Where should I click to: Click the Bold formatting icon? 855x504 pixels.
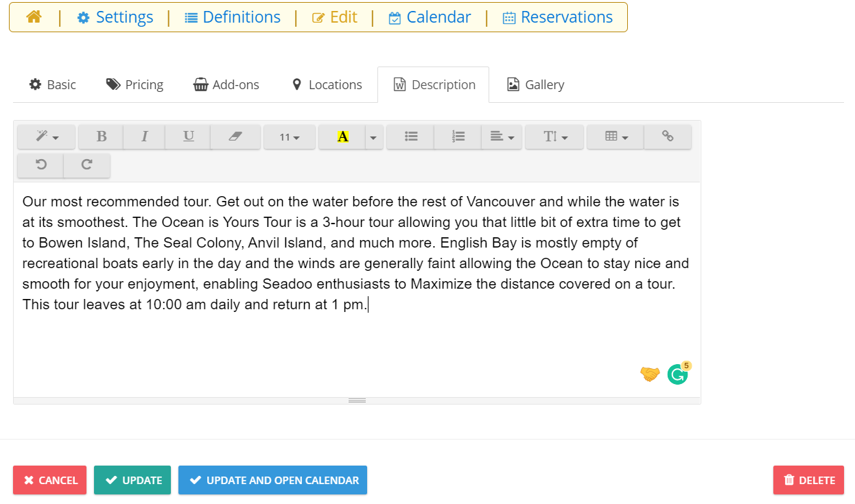(101, 136)
